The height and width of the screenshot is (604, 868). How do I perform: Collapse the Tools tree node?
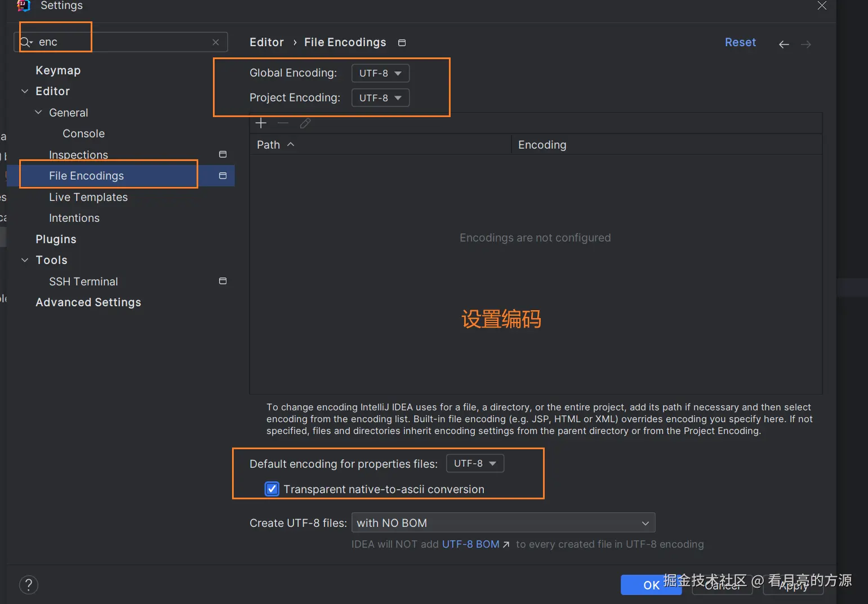pos(25,260)
